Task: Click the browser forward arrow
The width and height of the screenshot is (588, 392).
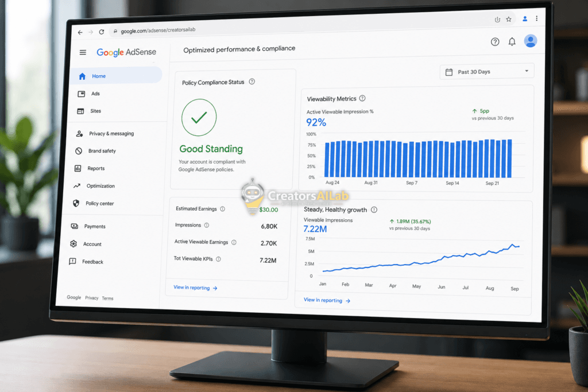Action: point(91,32)
